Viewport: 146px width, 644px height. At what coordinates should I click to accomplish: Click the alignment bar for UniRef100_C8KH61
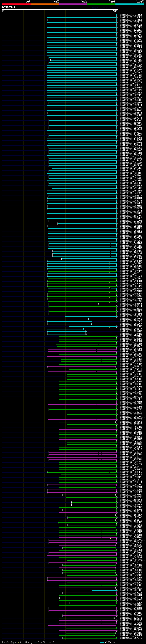point(68,319)
